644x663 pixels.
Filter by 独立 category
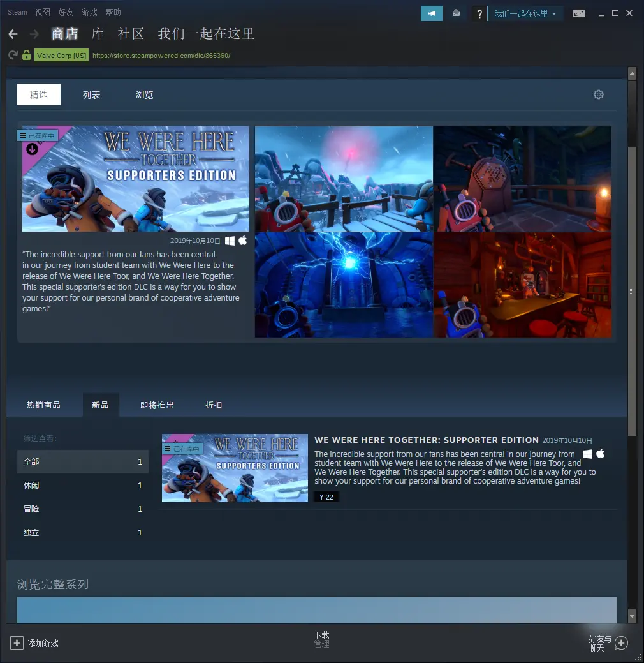[x=83, y=533]
